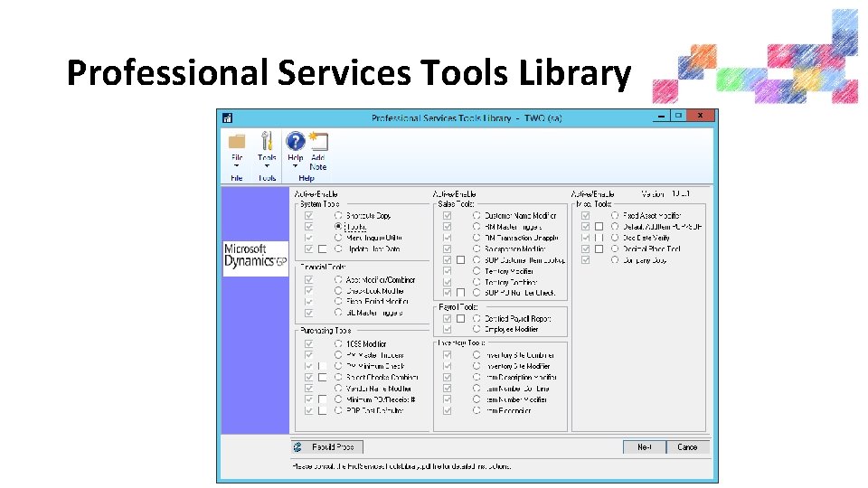Tick the empty Enable box for Minimum PO/Receipt #

pos(322,399)
